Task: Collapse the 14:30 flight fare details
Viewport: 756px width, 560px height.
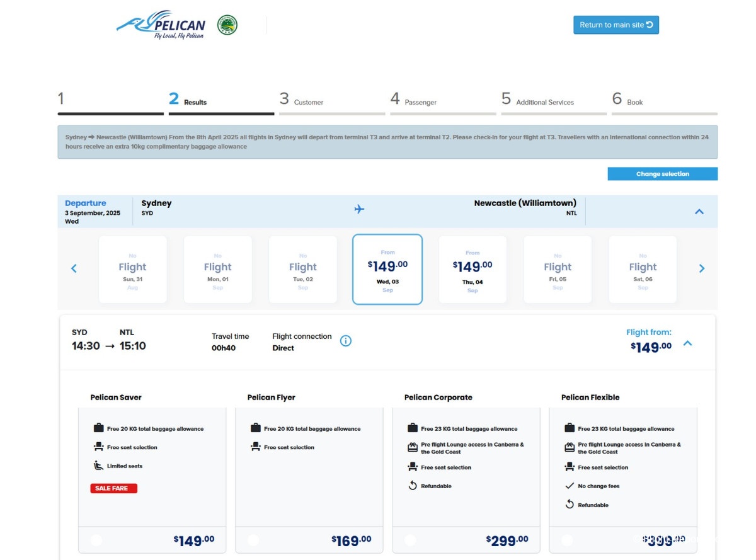Action: 688,343
